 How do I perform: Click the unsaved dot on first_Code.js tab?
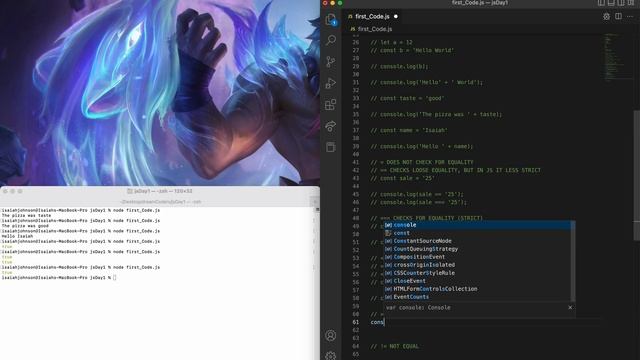[396, 16]
